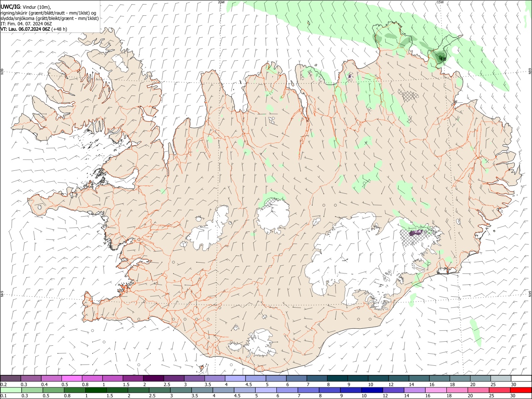Image resolution: width=532 pixels, height=399 pixels.
Task: Click darkest purple upper swatch between 2 and 2.5
Action: tap(153, 379)
